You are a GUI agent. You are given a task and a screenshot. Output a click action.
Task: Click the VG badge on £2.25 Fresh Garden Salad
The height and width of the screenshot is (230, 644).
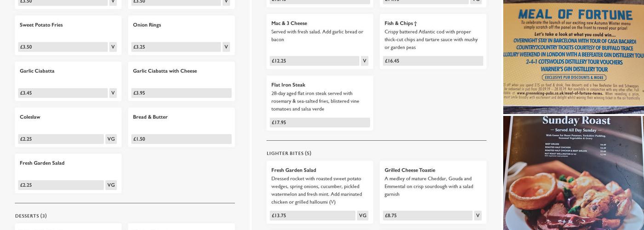click(111, 185)
